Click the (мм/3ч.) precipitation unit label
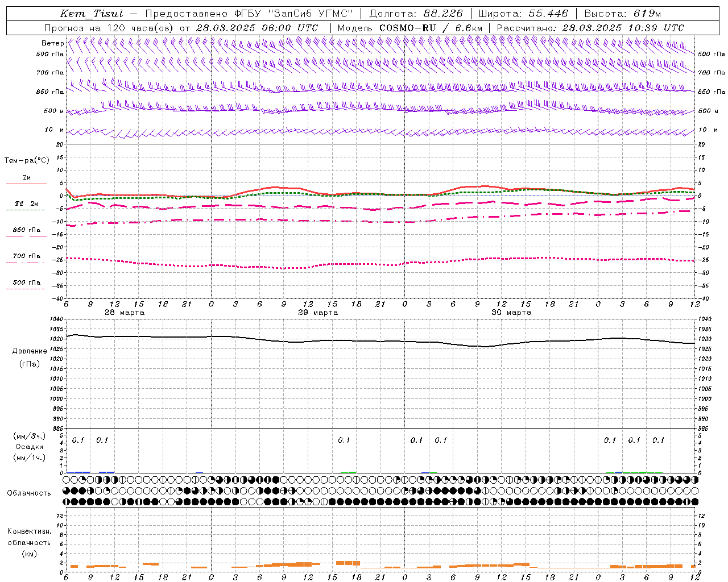Screen dimensions: 728x582 click(x=30, y=436)
